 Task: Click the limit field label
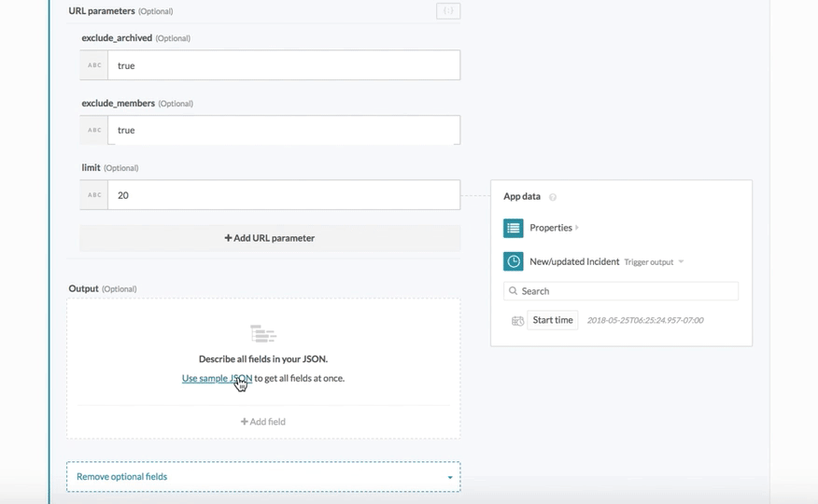(91, 168)
